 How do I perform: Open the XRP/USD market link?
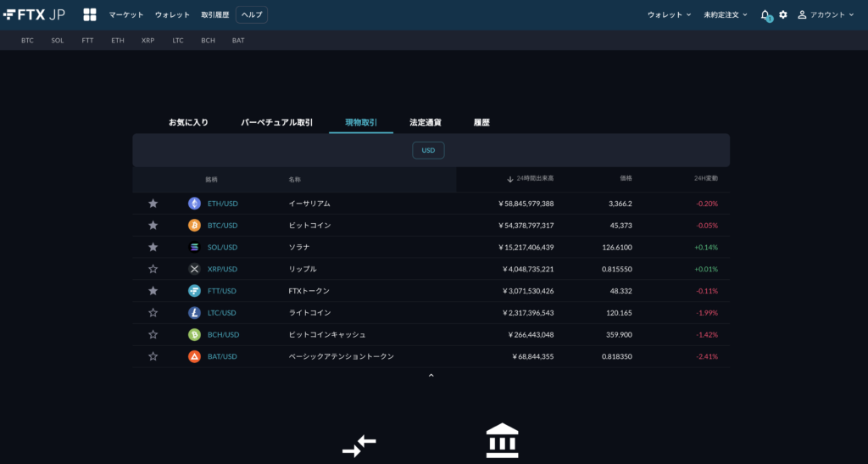223,269
